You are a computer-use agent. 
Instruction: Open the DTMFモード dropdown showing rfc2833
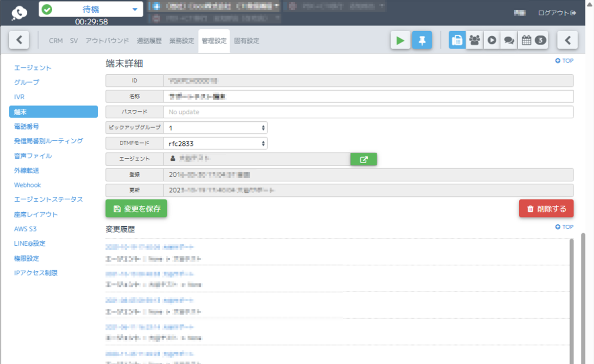[x=215, y=144]
